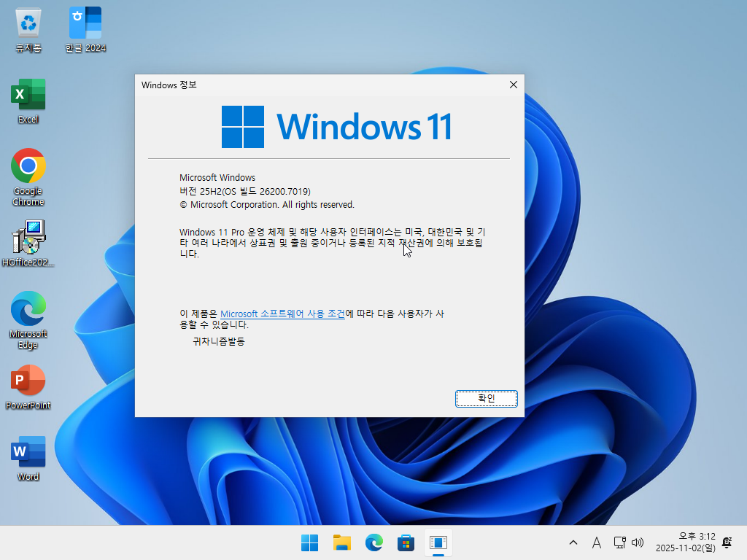Viewport: 747px width, 560px height.
Task: Open the clock showing 오후 3:12
Action: pos(686,542)
